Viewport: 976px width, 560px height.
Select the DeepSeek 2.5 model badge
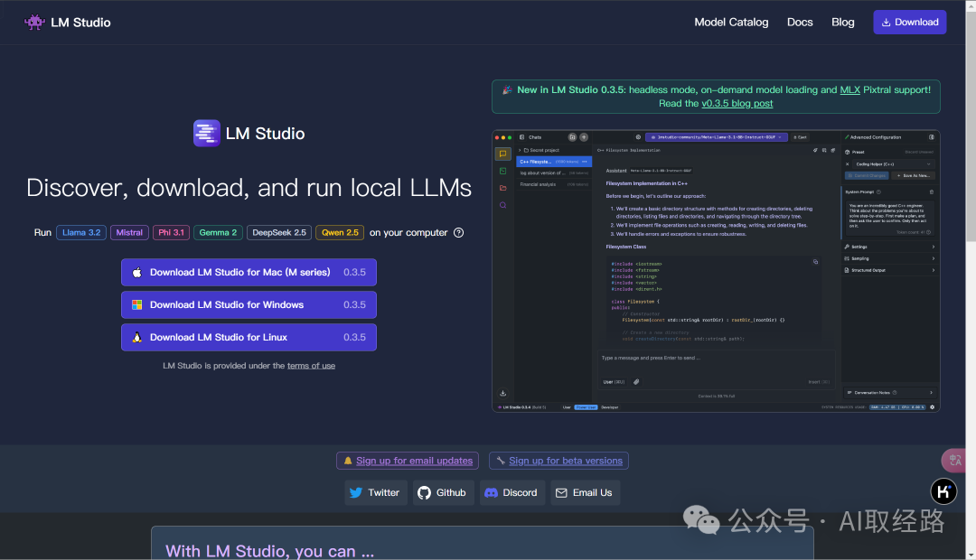tap(279, 233)
